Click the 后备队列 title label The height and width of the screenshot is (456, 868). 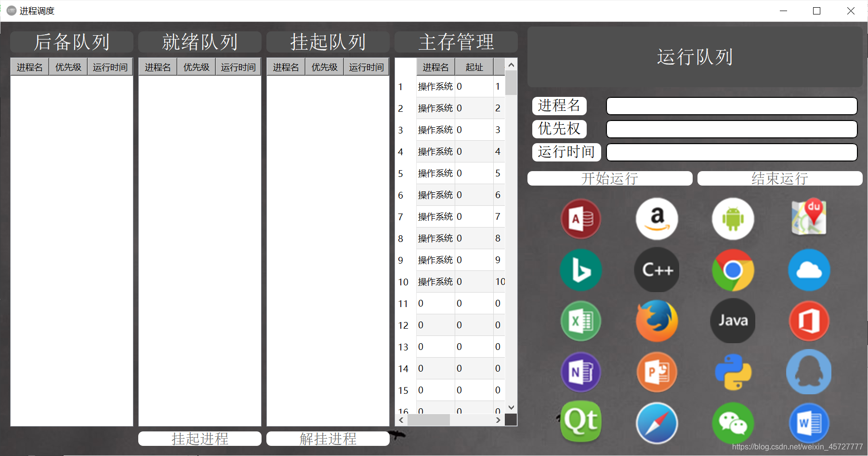coord(72,42)
